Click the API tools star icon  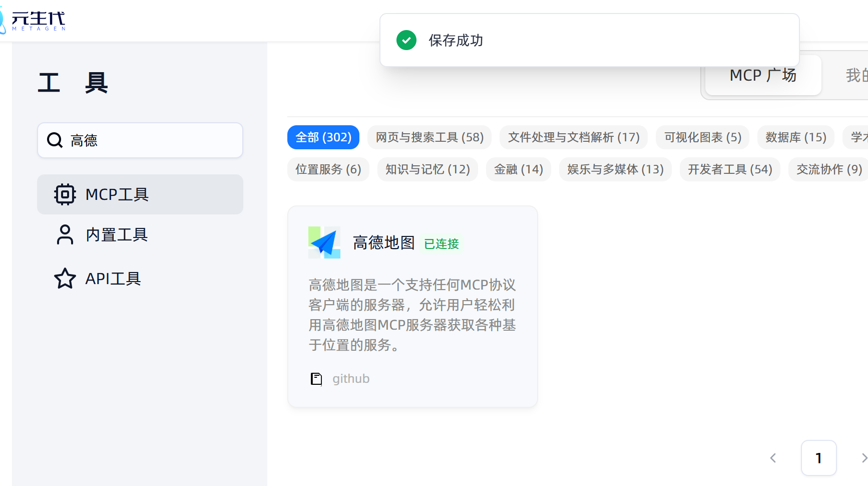tap(65, 279)
